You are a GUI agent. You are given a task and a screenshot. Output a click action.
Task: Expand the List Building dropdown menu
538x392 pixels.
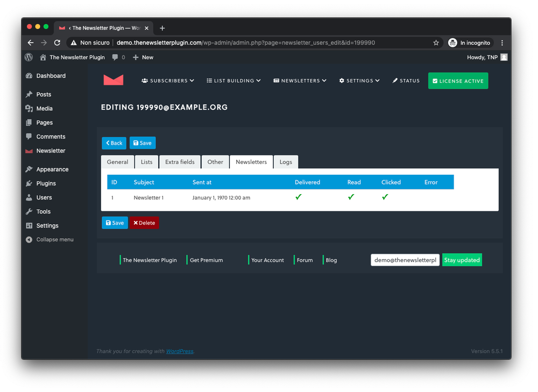pos(233,81)
